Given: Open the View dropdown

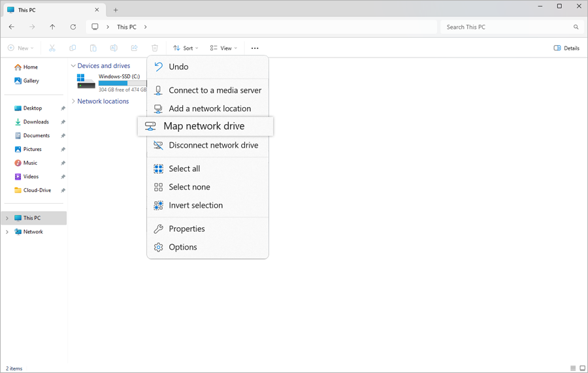Looking at the screenshot, I should (x=223, y=48).
